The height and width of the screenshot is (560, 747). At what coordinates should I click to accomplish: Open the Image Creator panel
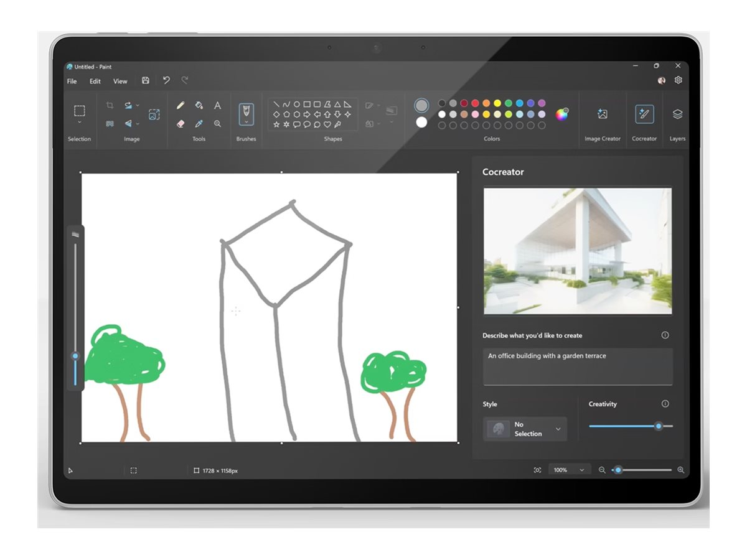602,115
